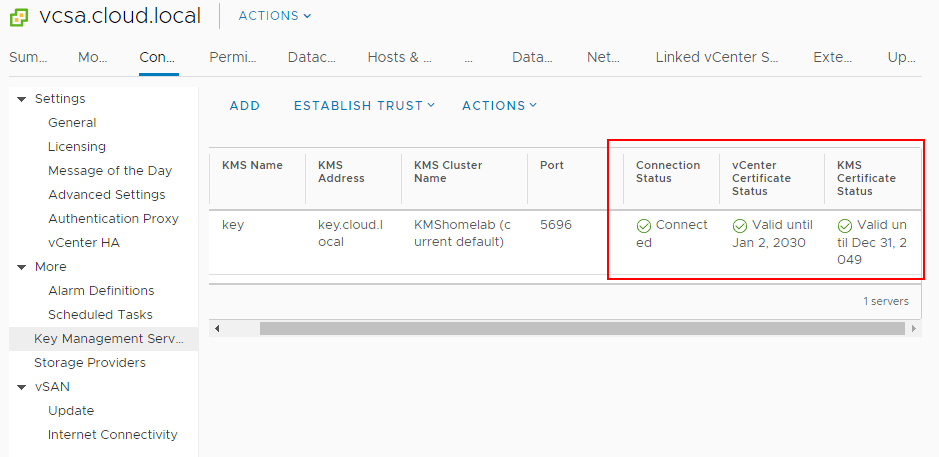Select the Configure tab
This screenshot has width=939, height=457.
(157, 57)
